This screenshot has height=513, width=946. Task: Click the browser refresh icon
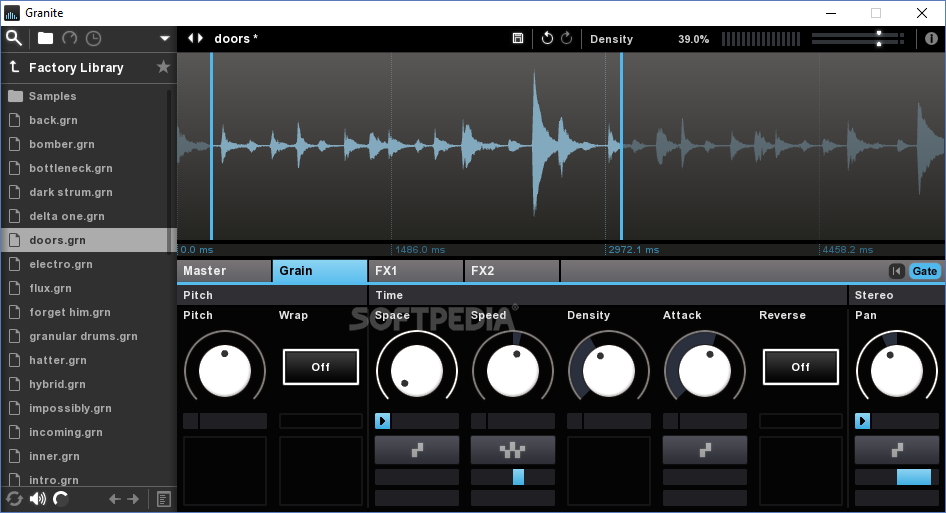[14, 499]
